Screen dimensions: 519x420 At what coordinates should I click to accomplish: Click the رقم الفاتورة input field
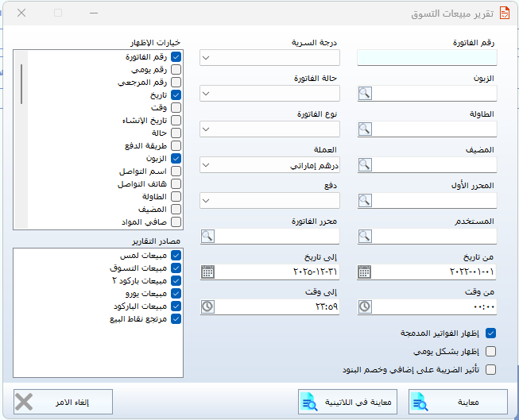[x=427, y=58]
